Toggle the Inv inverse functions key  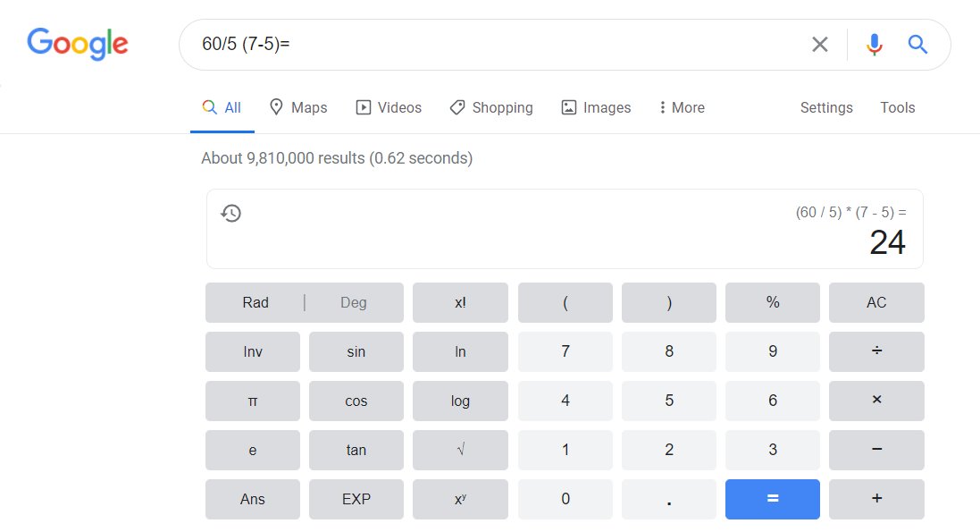point(253,351)
